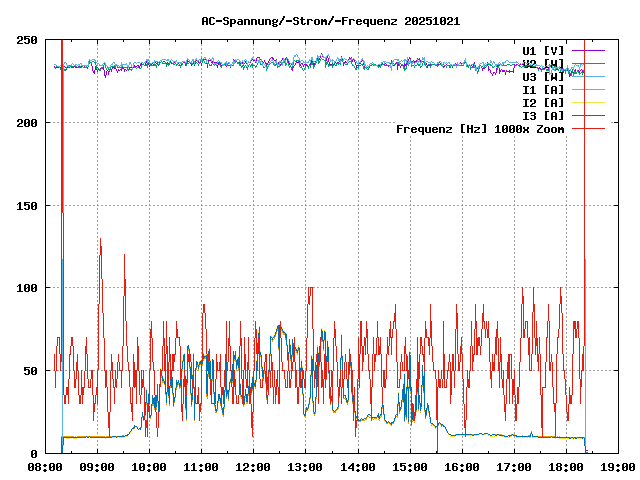The width and height of the screenshot is (640, 480).
Task: Click the Frequenz [Hz] 1000x Zoom legend label
Action: pos(480,128)
